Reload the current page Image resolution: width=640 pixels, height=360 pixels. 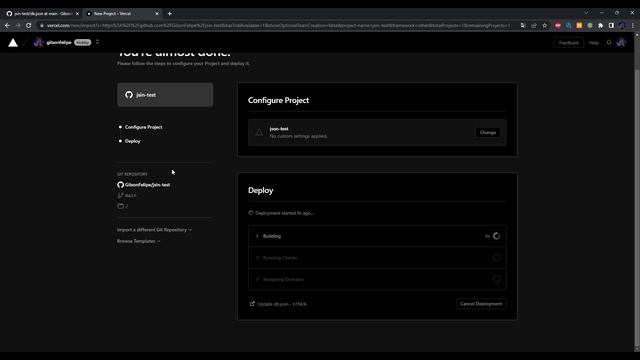pyautogui.click(x=29, y=25)
